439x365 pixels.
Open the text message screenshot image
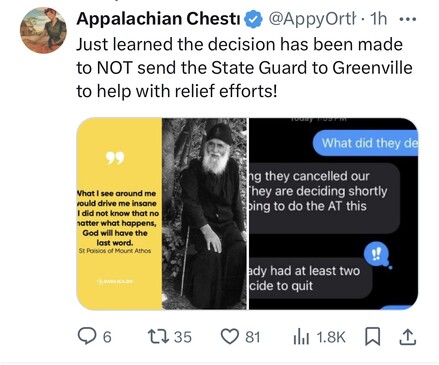click(x=334, y=214)
